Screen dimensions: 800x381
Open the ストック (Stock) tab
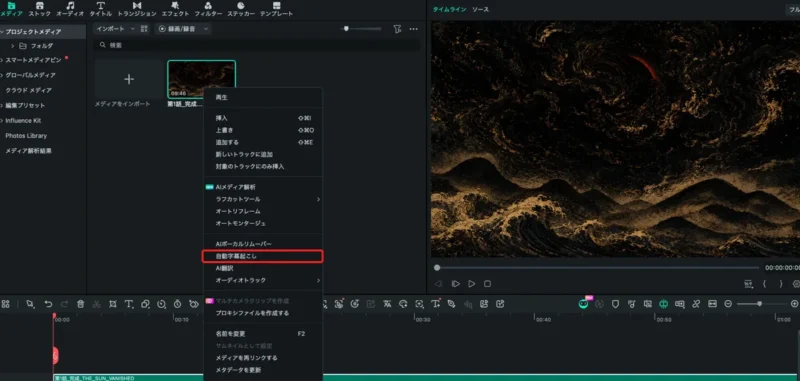(39, 9)
